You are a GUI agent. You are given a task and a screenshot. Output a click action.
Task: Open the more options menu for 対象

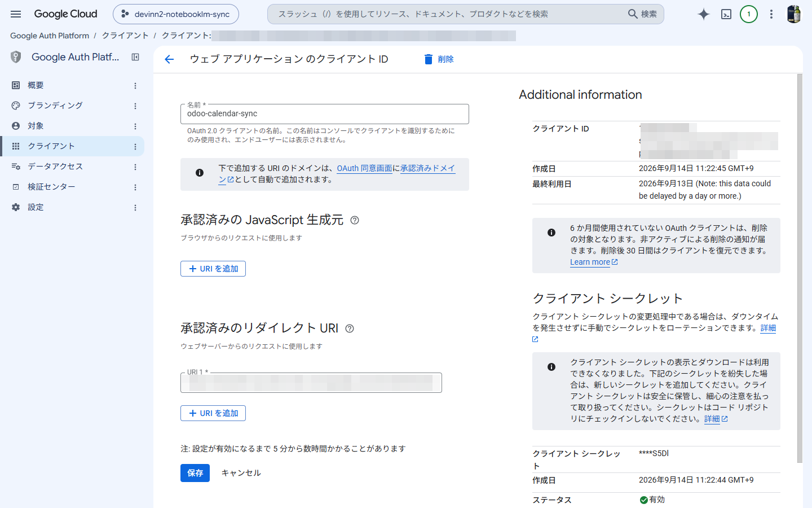(x=135, y=126)
